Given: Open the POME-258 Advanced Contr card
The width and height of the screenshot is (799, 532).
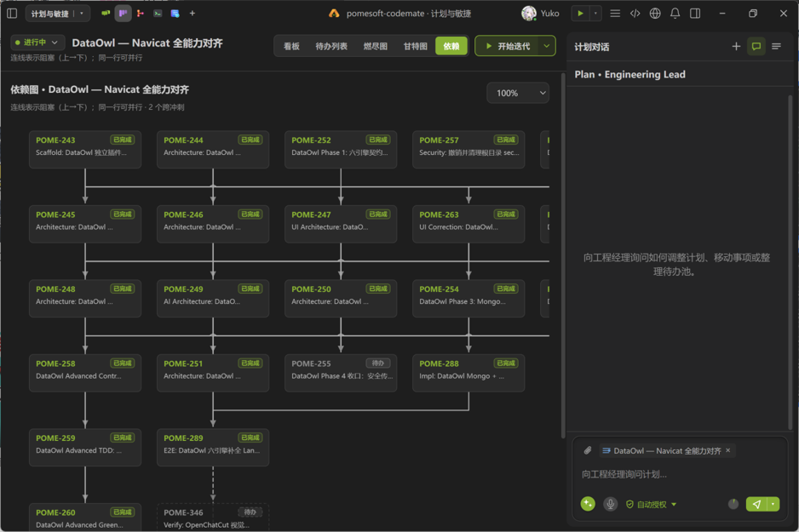Looking at the screenshot, I should [85, 373].
